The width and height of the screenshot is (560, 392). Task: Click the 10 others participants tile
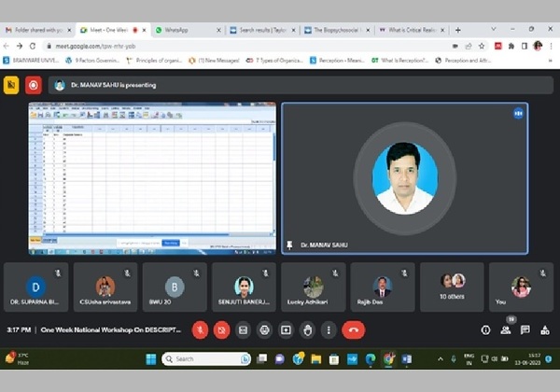click(452, 287)
